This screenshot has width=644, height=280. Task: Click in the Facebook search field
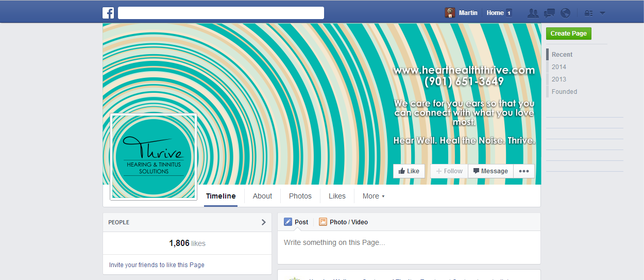pyautogui.click(x=221, y=13)
